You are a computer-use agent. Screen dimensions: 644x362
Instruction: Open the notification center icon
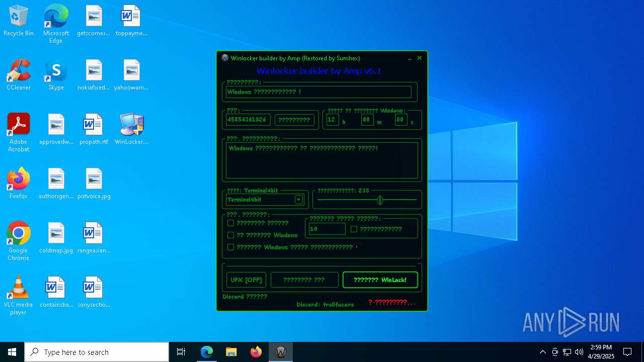pyautogui.click(x=627, y=352)
